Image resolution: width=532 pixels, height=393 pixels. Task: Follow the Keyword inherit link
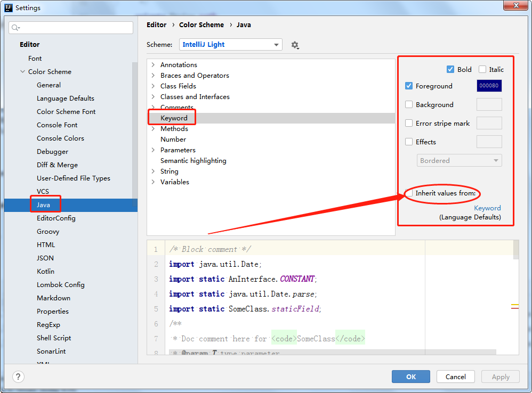[x=487, y=208]
